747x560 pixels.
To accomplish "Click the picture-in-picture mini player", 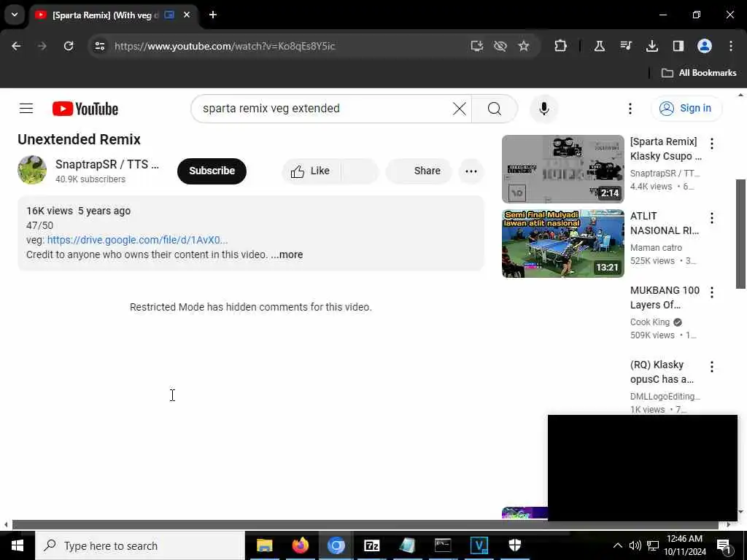I will (x=642, y=467).
